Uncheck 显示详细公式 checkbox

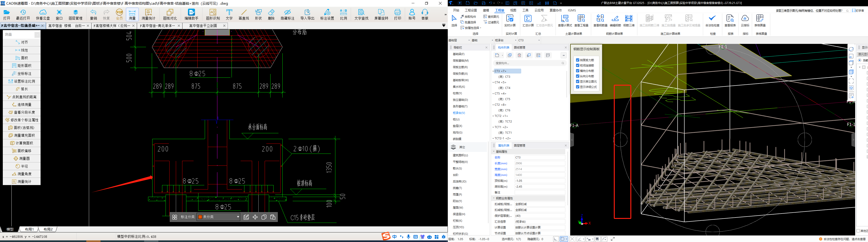(578, 87)
